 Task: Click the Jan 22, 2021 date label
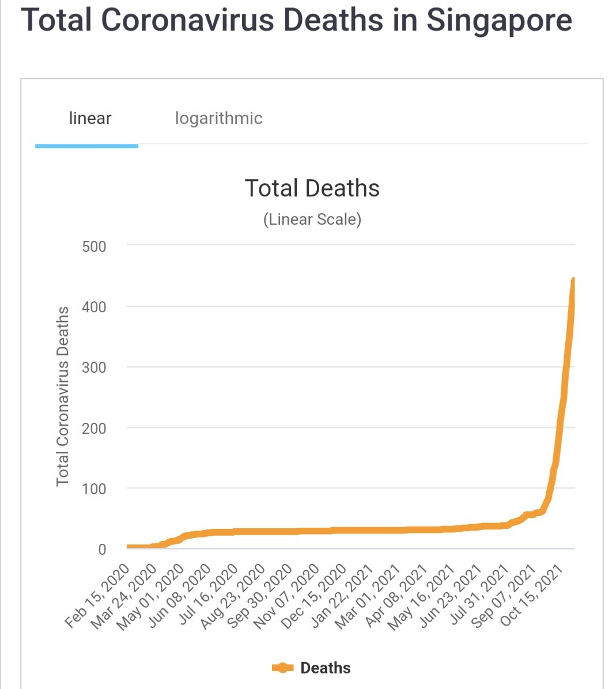342,596
